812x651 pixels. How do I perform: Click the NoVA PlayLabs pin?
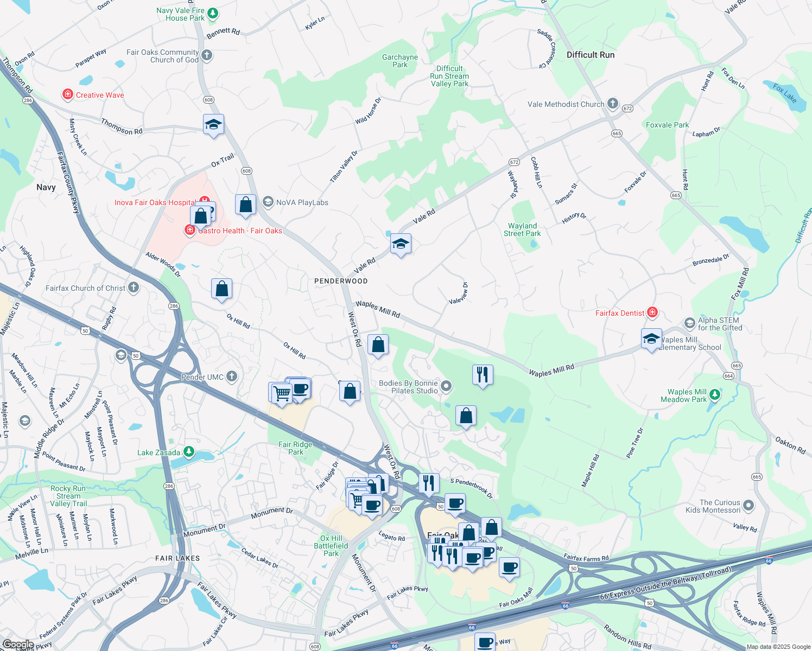tap(268, 202)
